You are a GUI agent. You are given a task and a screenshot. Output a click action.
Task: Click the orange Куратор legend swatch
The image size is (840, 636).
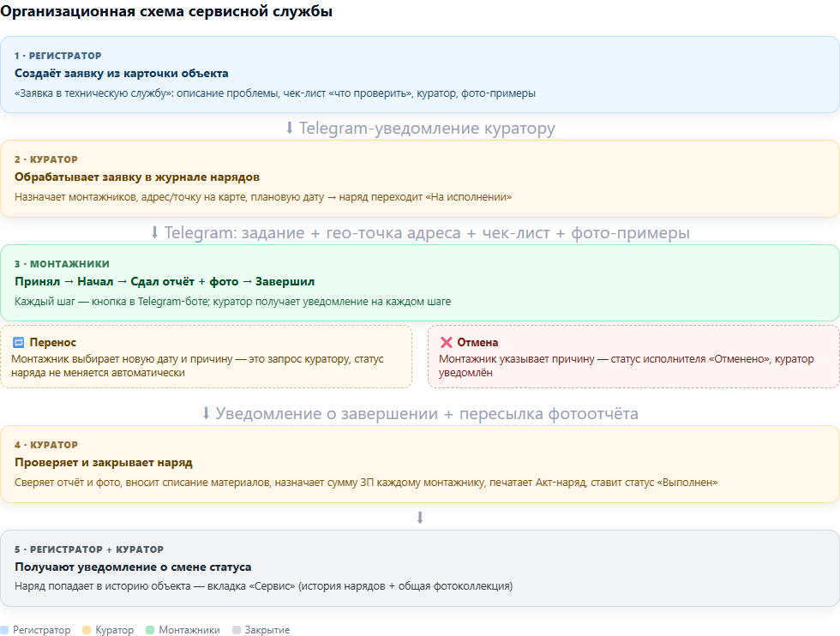coord(87,630)
